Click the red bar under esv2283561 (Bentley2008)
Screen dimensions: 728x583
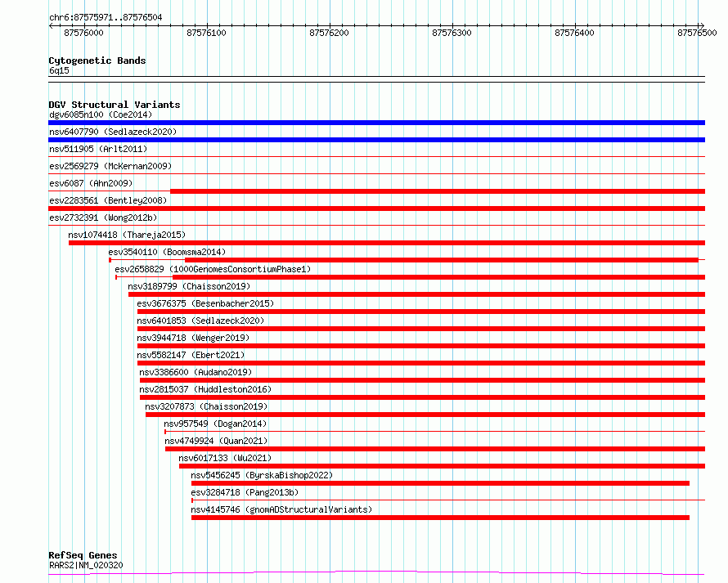coord(376,209)
